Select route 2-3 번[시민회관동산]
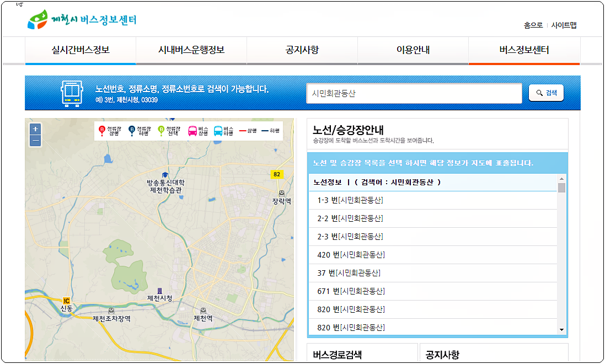Image resolution: width=605 pixels, height=364 pixels. click(x=433, y=237)
